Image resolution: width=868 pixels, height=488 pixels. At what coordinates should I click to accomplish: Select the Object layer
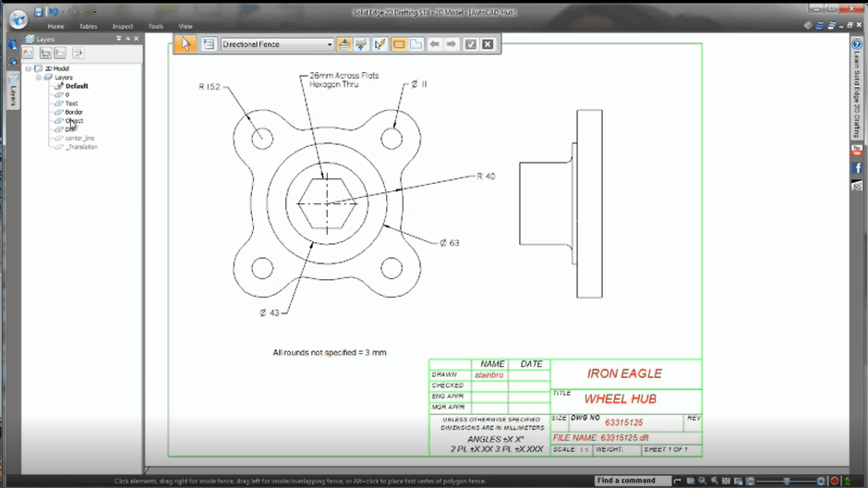pos(74,121)
